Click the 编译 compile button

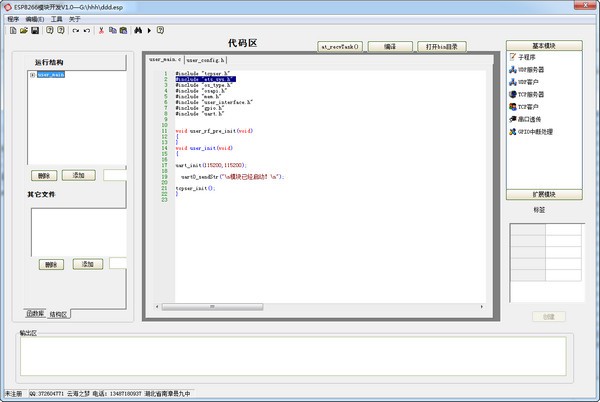pyautogui.click(x=390, y=47)
